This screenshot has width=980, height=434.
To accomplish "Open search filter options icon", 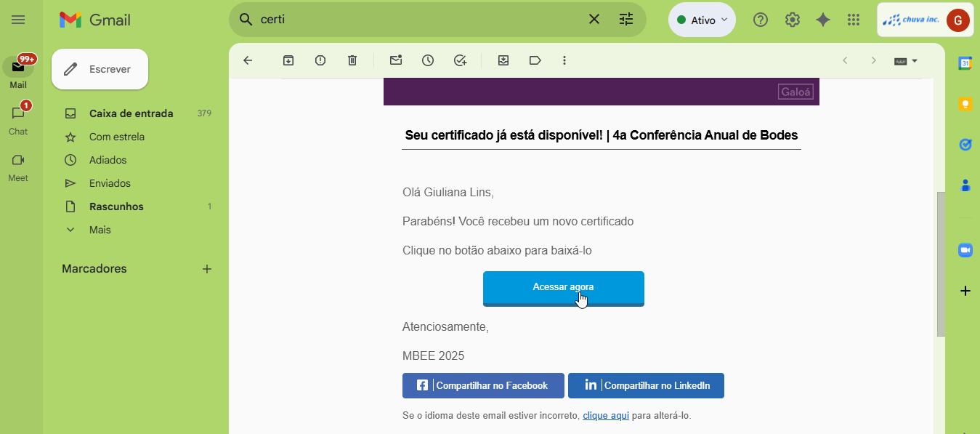I will (626, 20).
